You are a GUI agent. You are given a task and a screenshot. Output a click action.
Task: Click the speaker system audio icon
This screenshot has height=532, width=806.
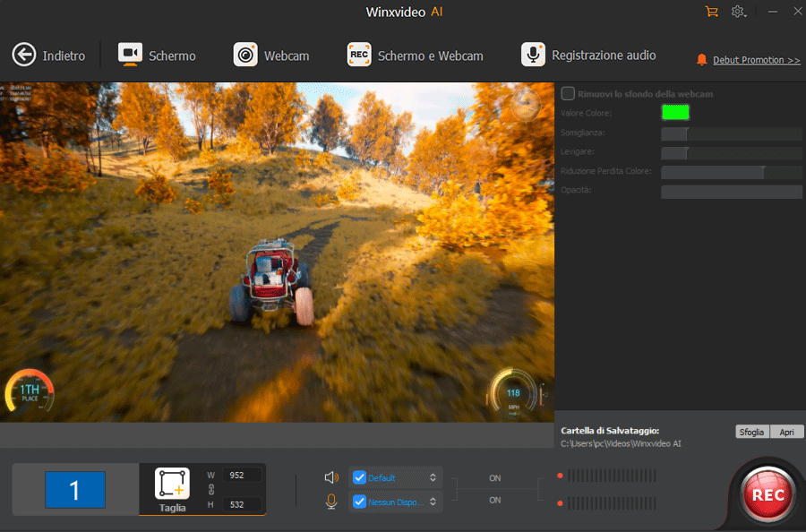(x=331, y=477)
